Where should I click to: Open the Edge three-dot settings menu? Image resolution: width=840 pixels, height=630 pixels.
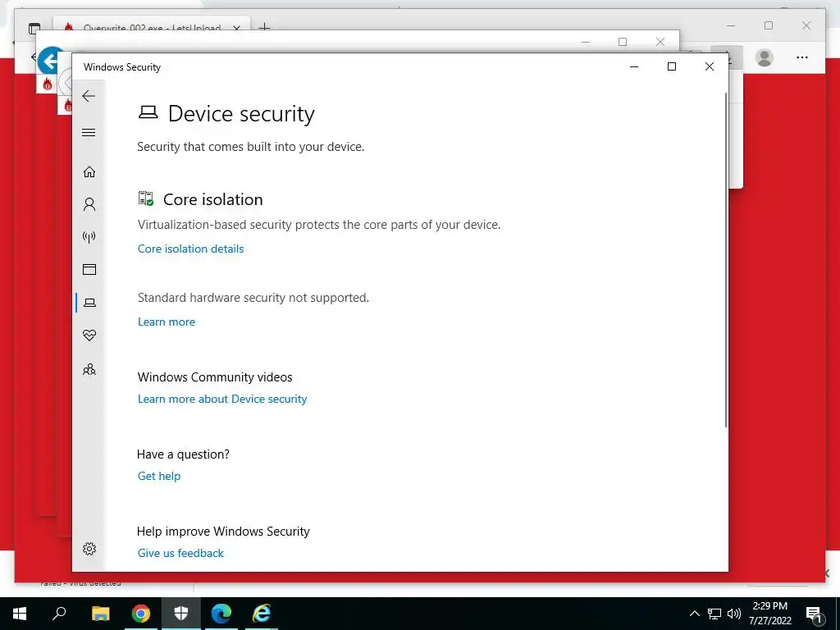pyautogui.click(x=802, y=57)
